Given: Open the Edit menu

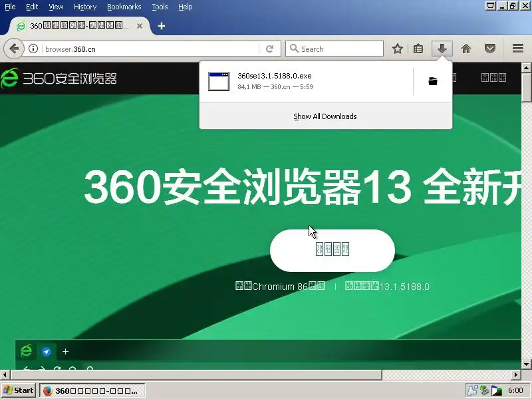Looking at the screenshot, I should pos(32,7).
